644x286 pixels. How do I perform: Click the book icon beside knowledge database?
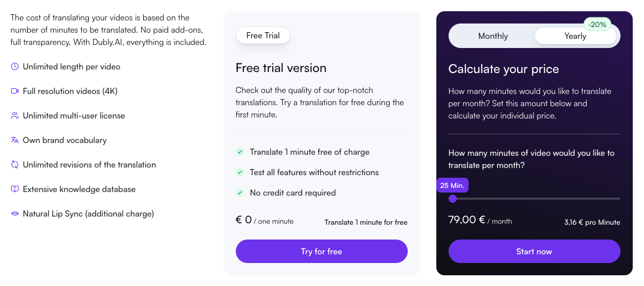pos(15,189)
